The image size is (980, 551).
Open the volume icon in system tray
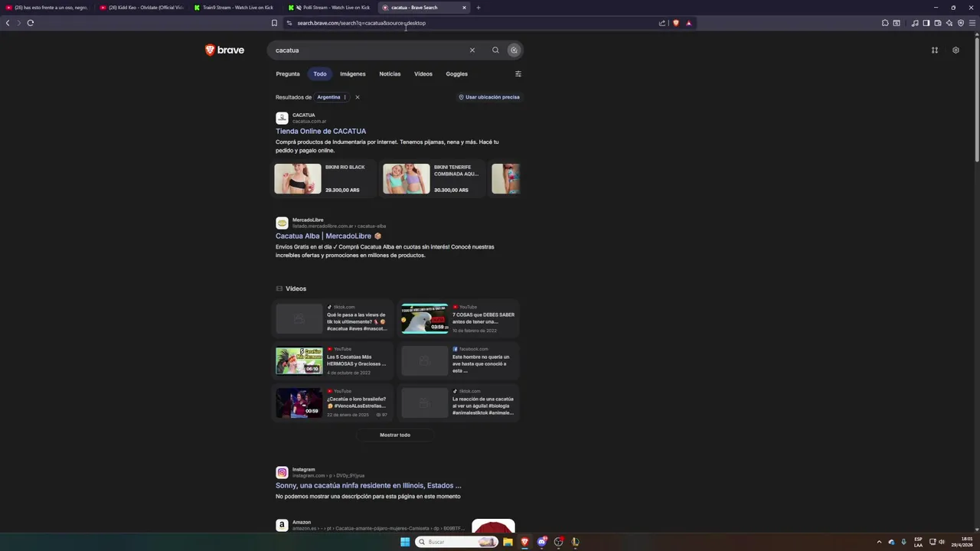coord(942,542)
